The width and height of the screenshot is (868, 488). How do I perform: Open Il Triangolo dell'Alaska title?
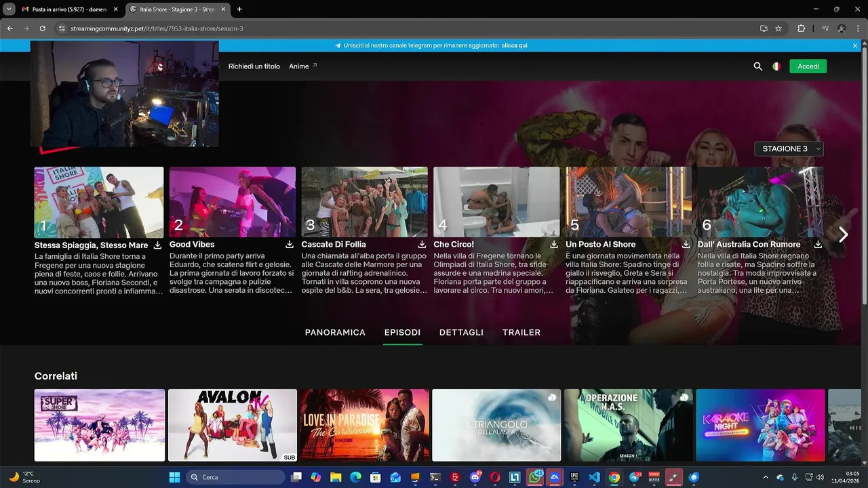tap(496, 425)
